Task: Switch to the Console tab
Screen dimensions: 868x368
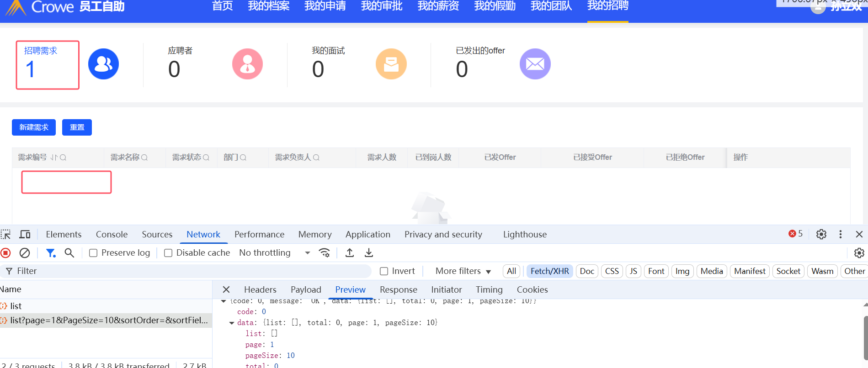Action: click(112, 234)
